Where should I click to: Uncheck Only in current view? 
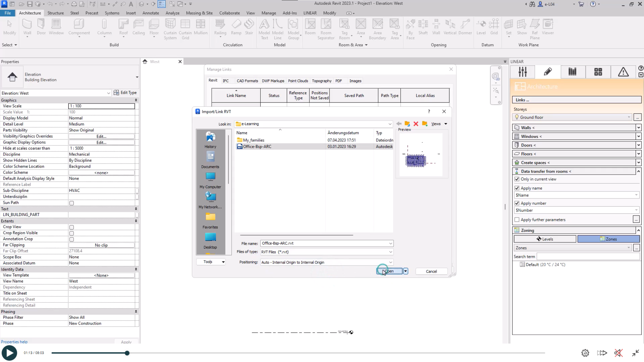coord(517,179)
